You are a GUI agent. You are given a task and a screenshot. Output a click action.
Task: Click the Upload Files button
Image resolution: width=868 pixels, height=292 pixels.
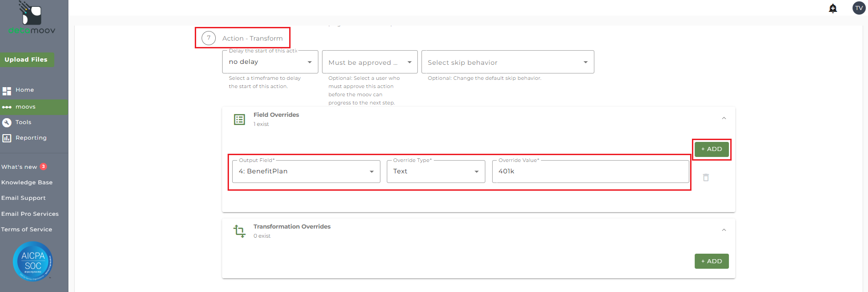pyautogui.click(x=26, y=60)
